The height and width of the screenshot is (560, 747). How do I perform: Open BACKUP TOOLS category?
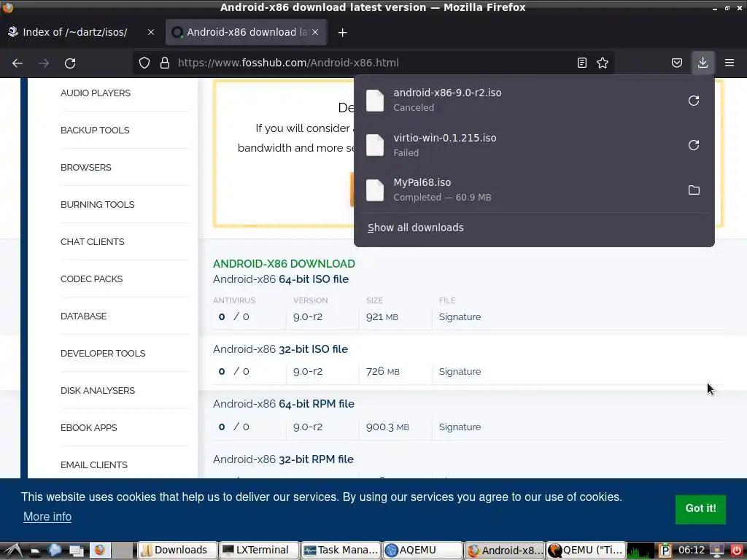coord(95,130)
